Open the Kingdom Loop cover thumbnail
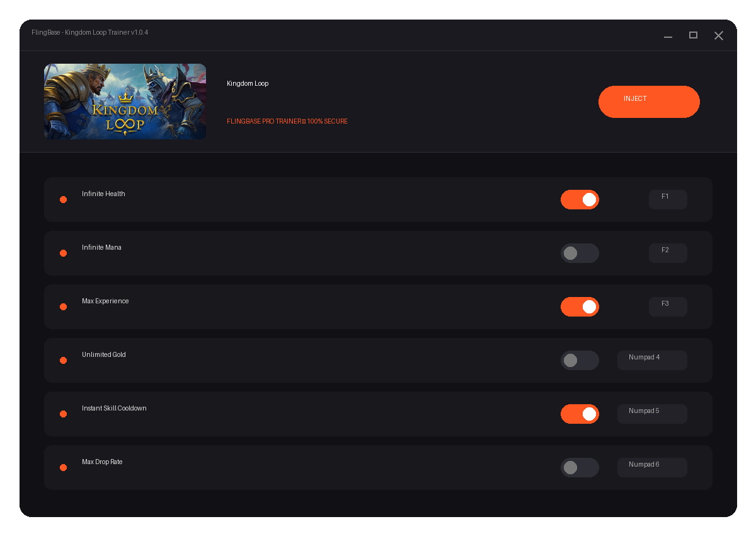The image size is (756, 536). click(125, 102)
